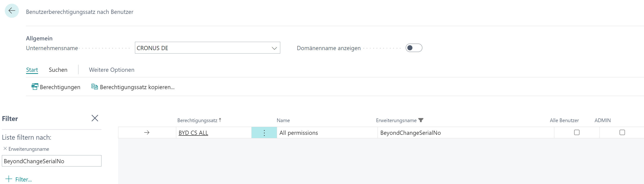This screenshot has height=184, width=644.
Task: Switch to the Suchen tab
Action: click(x=58, y=69)
